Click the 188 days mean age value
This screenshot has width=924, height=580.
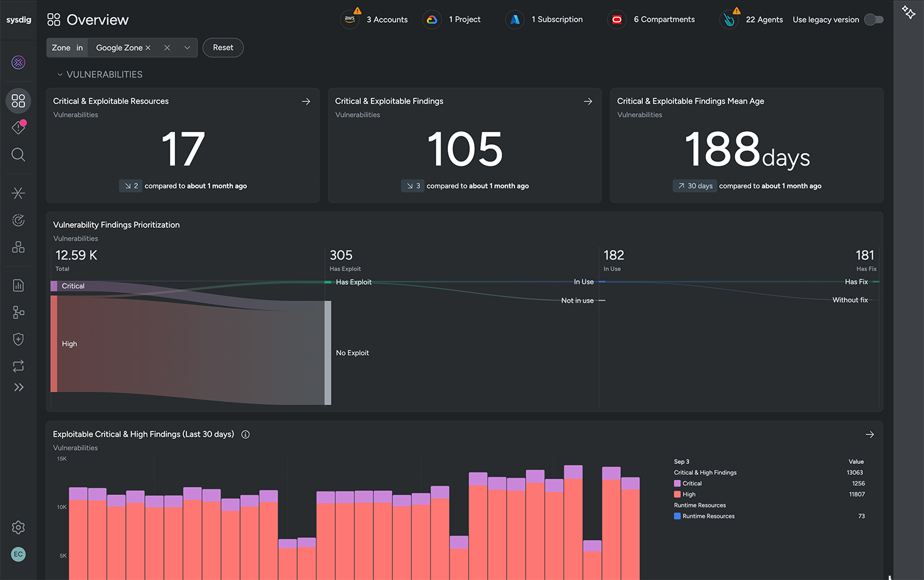[x=747, y=150]
